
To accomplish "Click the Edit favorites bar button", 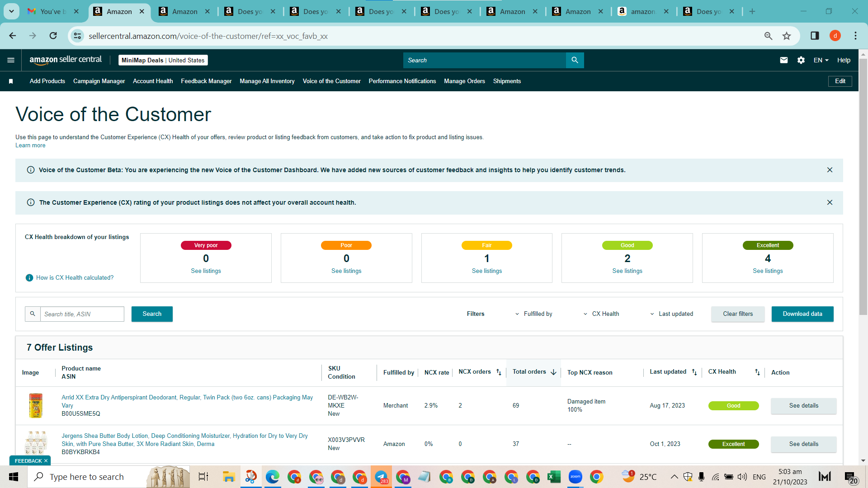I will click(x=840, y=81).
